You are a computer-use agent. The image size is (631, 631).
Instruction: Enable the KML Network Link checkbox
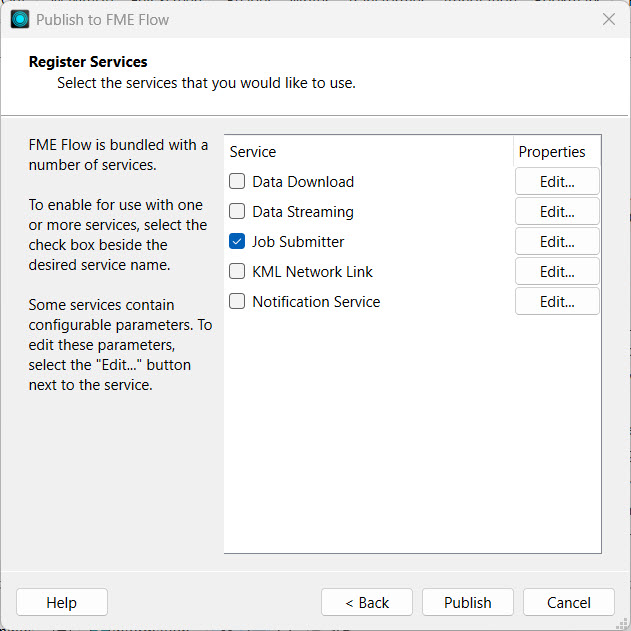(237, 272)
